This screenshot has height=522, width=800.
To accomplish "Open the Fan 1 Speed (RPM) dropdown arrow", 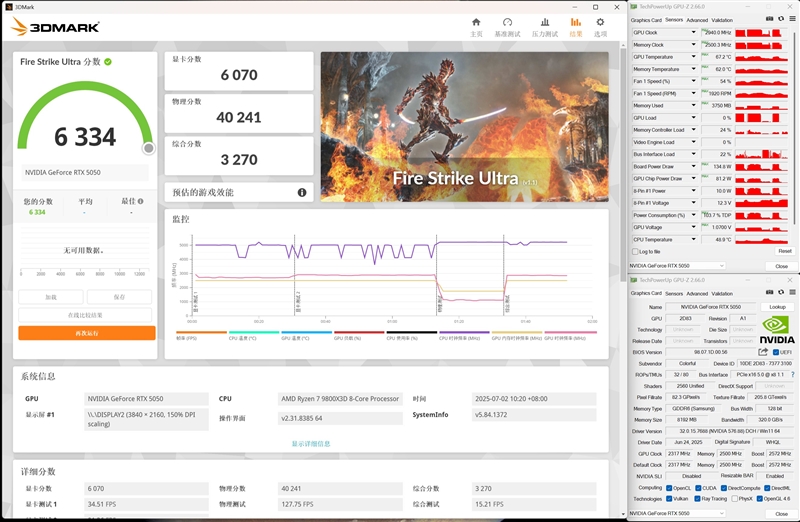I will (x=693, y=93).
